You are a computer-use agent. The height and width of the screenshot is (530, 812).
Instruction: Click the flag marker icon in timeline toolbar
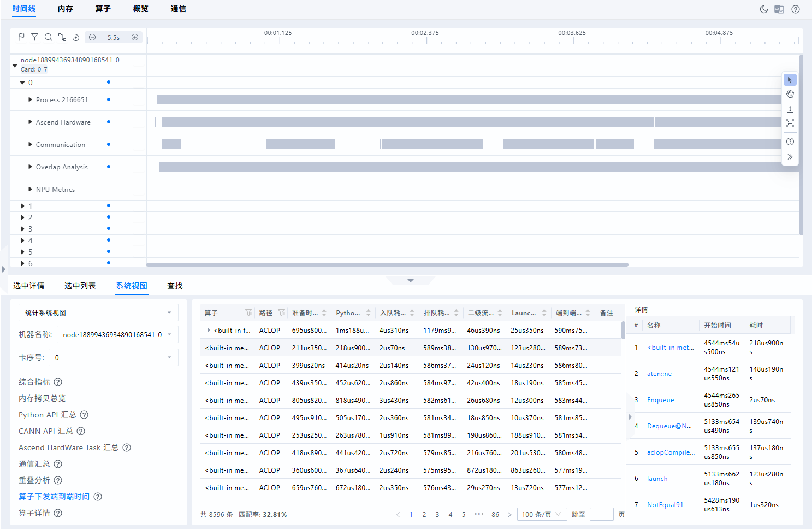click(21, 37)
